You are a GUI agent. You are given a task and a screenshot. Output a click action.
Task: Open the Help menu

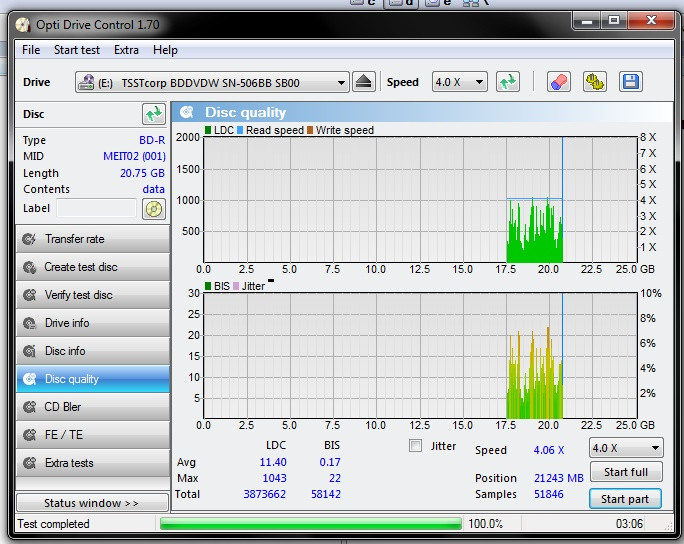coord(165,50)
